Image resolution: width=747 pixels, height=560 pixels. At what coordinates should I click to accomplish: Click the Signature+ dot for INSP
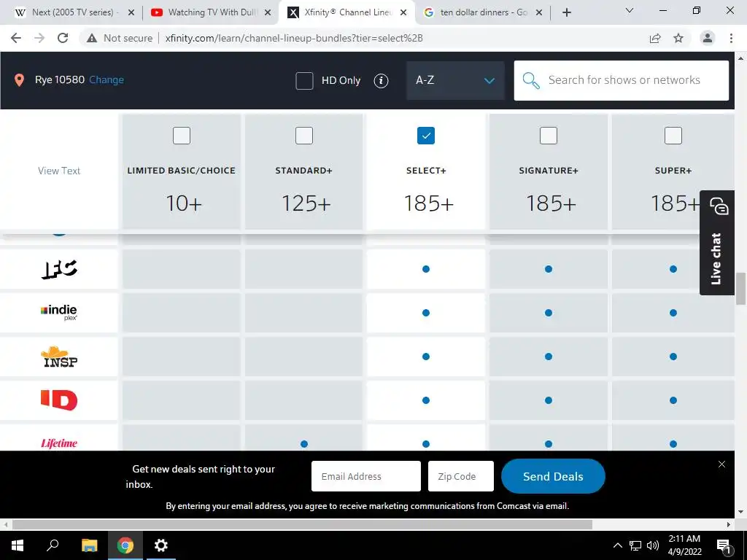coord(549,356)
